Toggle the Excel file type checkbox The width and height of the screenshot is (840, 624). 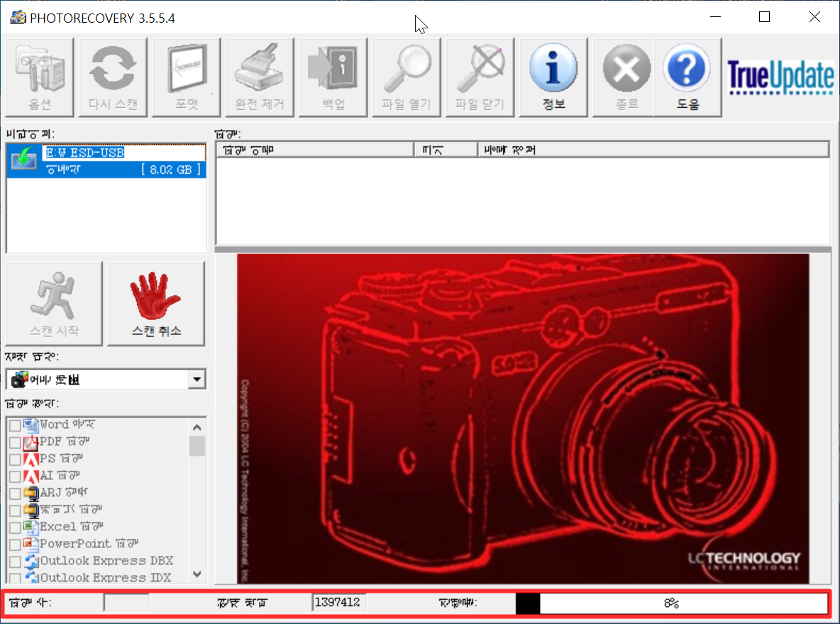click(x=15, y=528)
